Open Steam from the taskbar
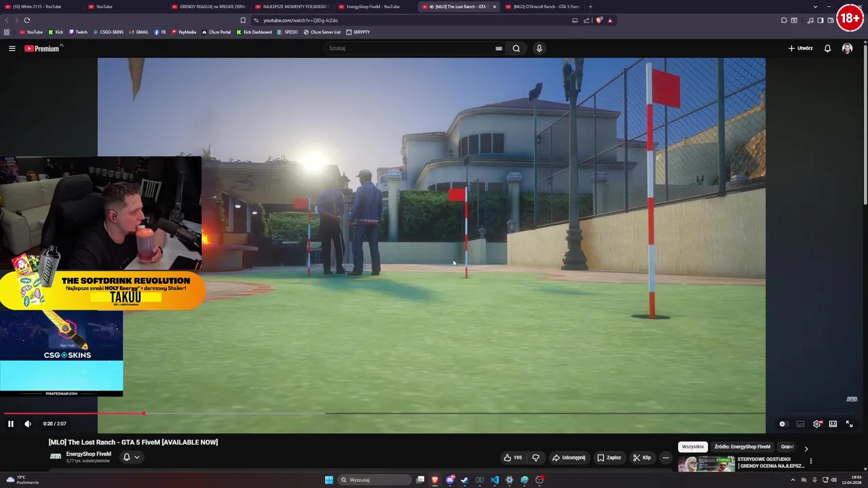This screenshot has height=488, width=868. 465,480
